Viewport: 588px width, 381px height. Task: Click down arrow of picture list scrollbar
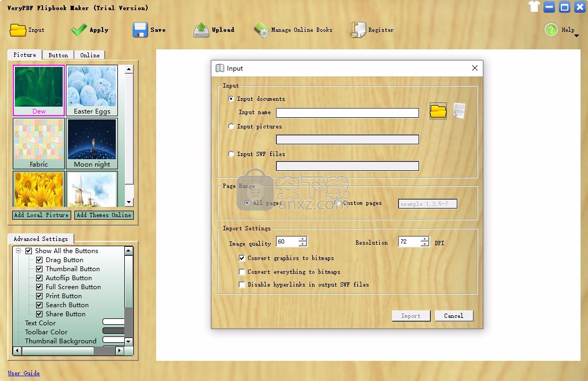[x=129, y=202]
